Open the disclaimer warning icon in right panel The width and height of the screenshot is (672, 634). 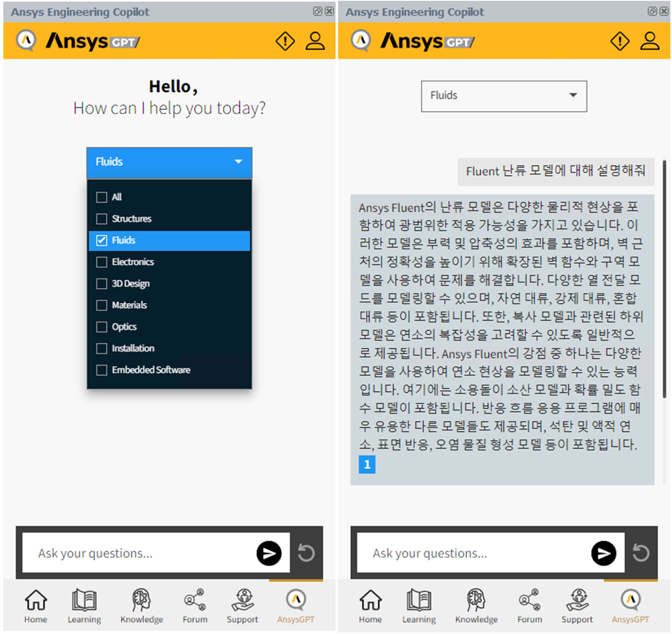click(620, 41)
